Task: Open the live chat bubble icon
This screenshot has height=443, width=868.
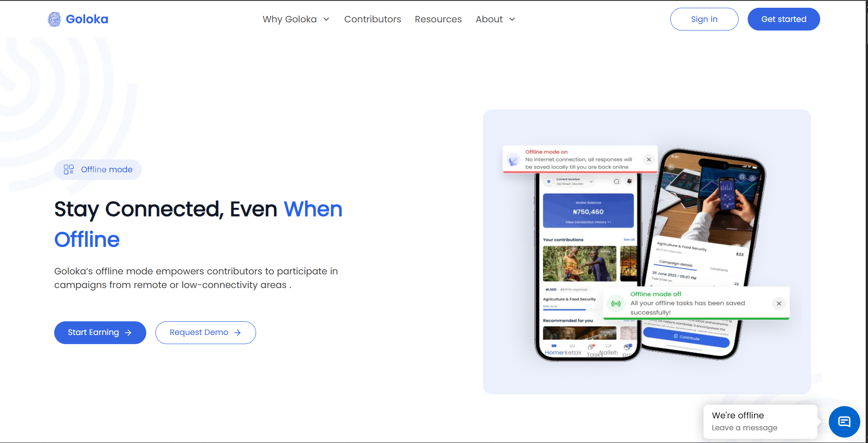Action: [844, 422]
